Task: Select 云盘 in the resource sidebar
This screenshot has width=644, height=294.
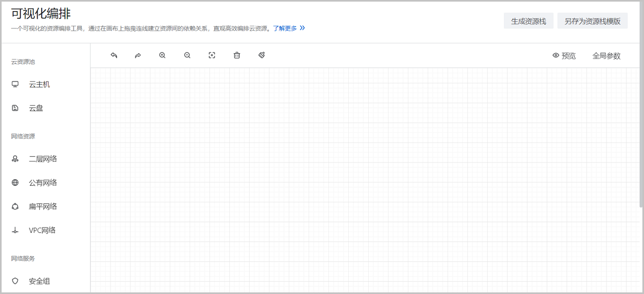Action: pyautogui.click(x=36, y=108)
